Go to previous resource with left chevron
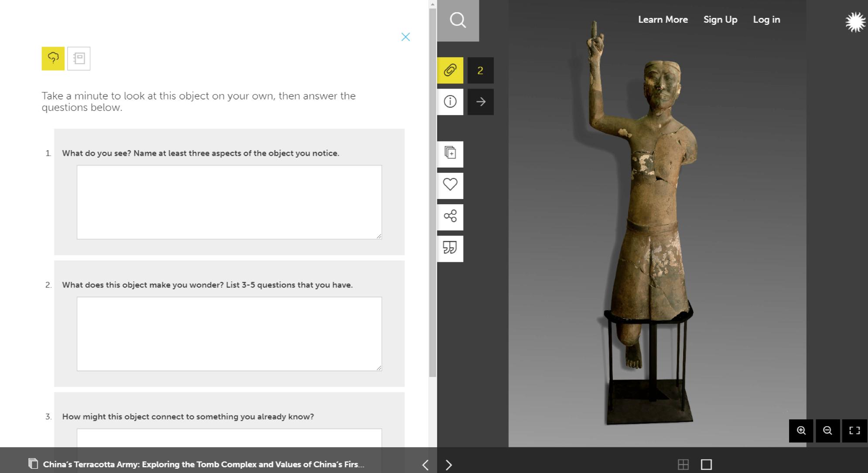Image resolution: width=868 pixels, height=473 pixels. tap(425, 465)
